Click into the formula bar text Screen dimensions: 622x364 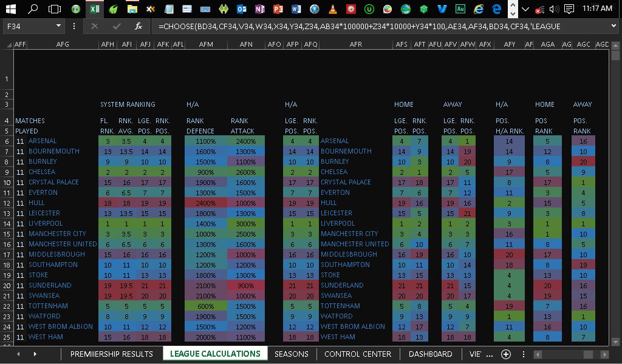[x=381, y=26]
